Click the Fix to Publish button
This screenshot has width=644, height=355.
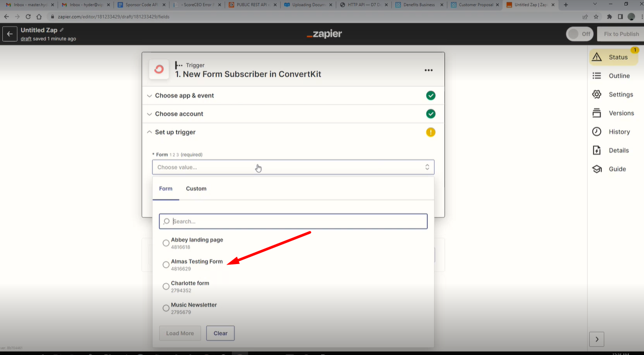tap(621, 34)
